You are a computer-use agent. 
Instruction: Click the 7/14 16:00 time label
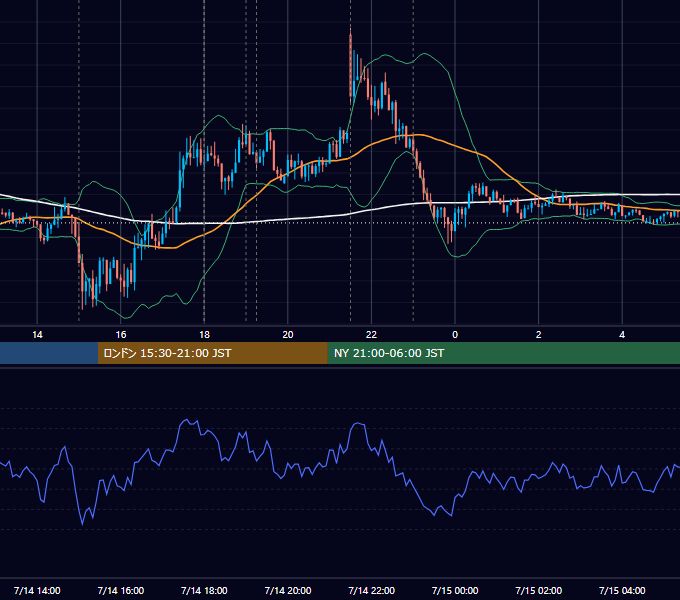[121, 590]
